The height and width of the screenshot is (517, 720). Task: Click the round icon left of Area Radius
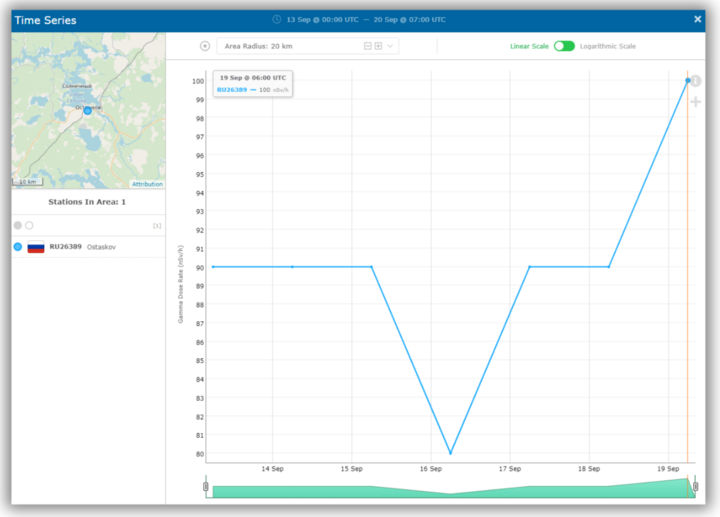point(205,46)
